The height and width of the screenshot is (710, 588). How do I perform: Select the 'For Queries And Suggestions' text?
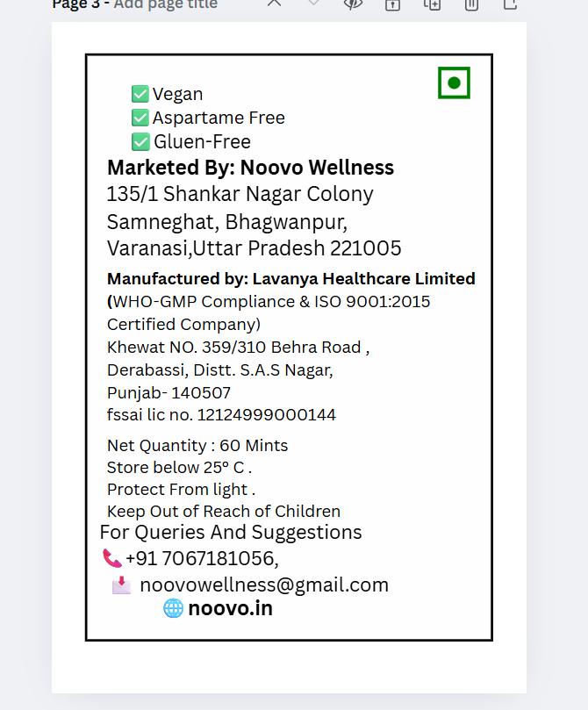[231, 533]
